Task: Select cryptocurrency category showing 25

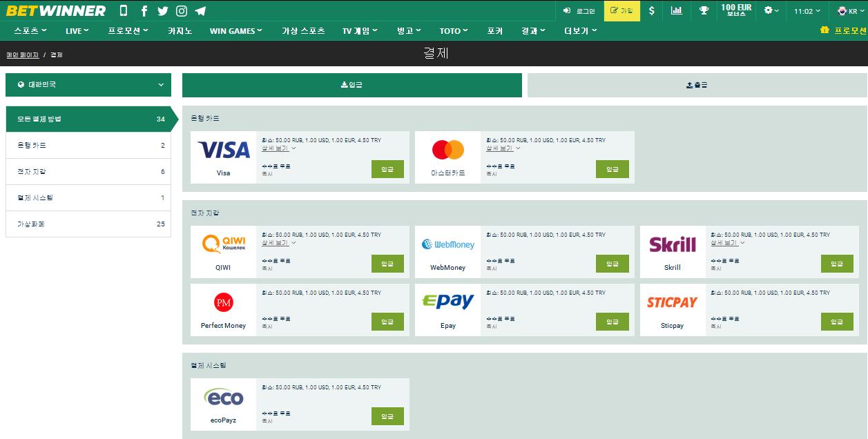Action: pyautogui.click(x=88, y=224)
